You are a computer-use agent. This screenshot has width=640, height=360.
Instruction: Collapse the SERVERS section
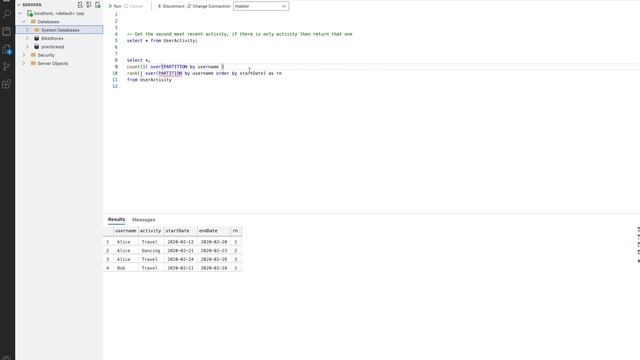(19, 5)
